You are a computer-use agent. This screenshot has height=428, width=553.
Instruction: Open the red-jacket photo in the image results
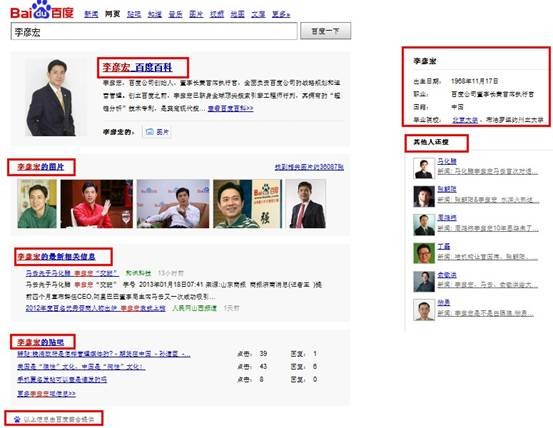[97, 204]
